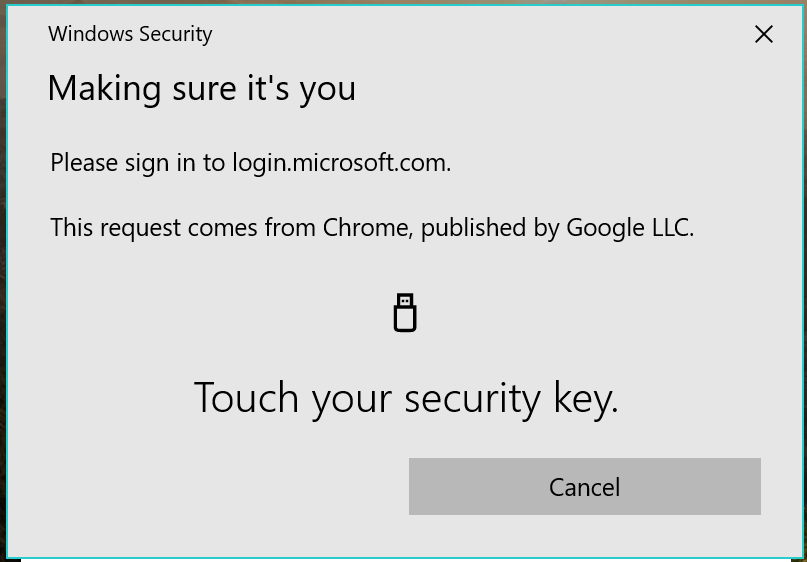The image size is (807, 562).
Task: Click the word "Chrome" in the request line
Action: pos(365,228)
